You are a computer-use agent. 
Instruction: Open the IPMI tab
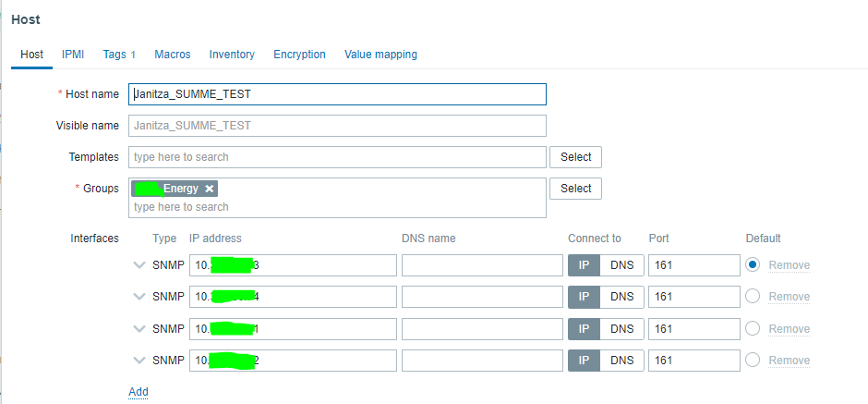(73, 55)
